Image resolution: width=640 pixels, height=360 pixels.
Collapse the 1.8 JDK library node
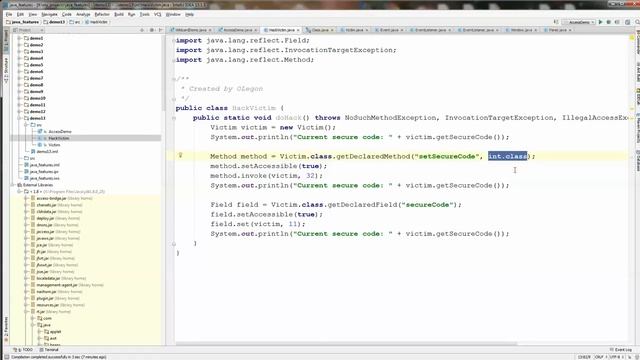(19, 191)
